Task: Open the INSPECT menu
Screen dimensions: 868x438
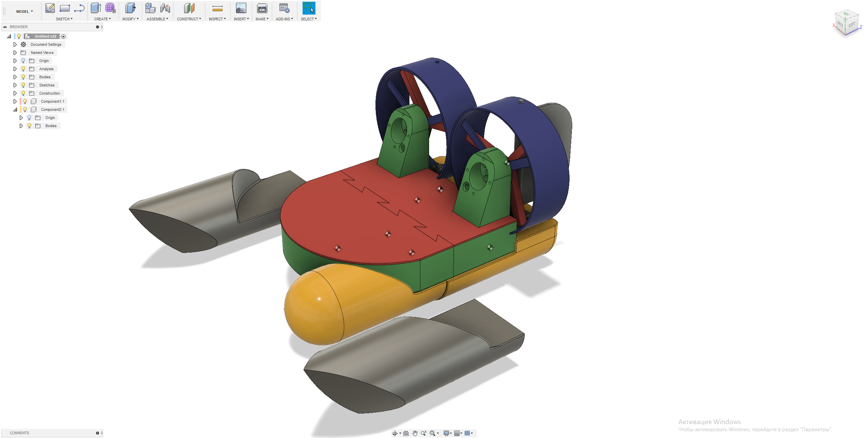Action: pyautogui.click(x=217, y=19)
